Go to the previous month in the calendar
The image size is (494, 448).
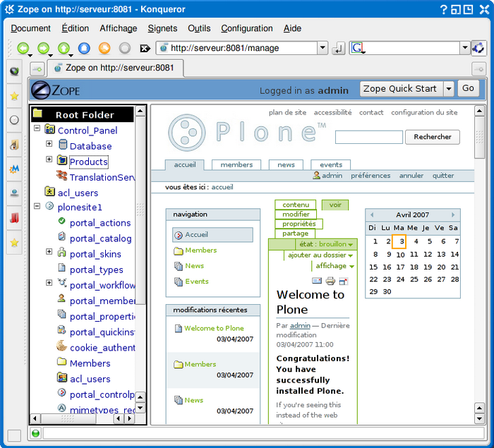(x=372, y=214)
